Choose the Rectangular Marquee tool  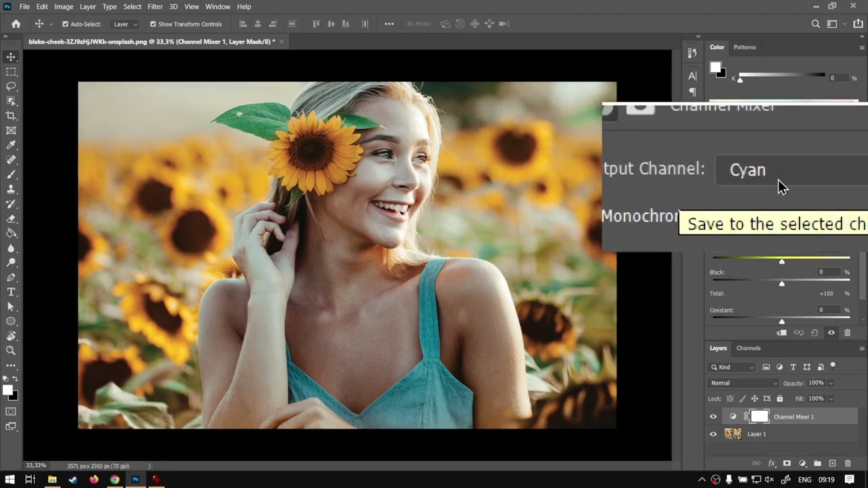click(11, 72)
